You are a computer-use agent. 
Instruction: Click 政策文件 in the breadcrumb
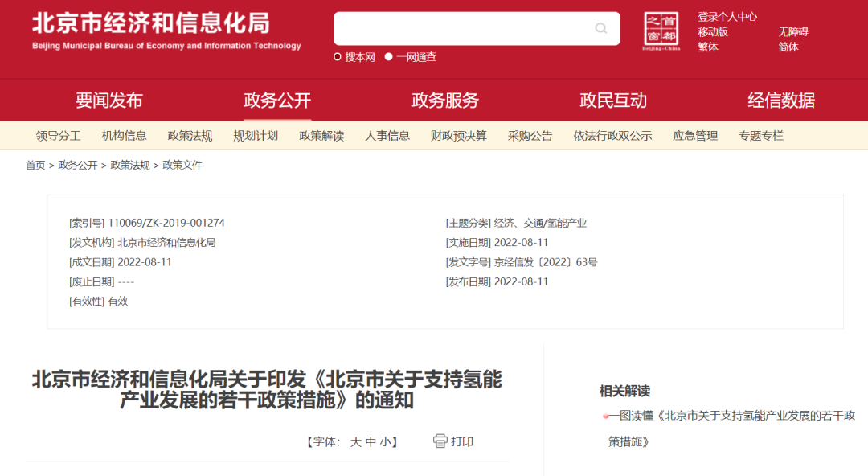point(182,165)
